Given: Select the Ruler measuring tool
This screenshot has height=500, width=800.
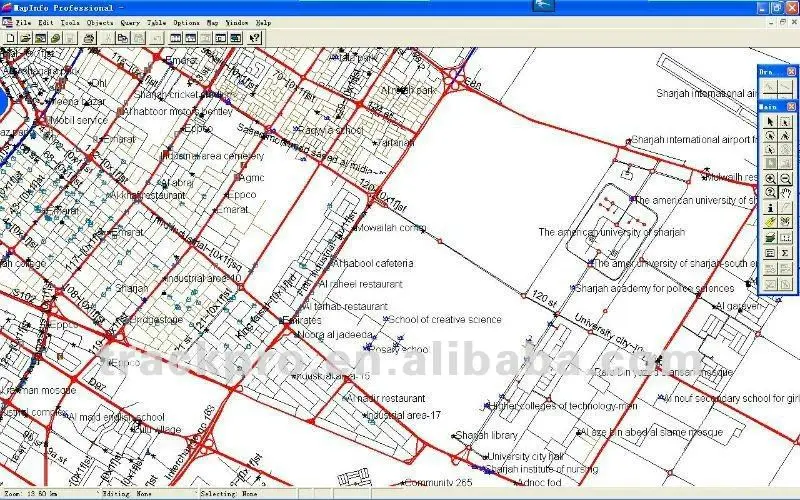Looking at the screenshot, I should 785,238.
